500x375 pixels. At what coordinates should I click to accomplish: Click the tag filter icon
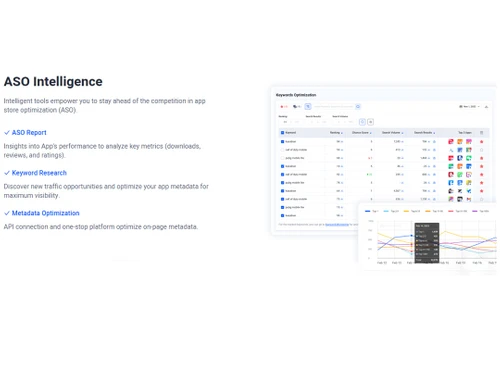(x=296, y=107)
